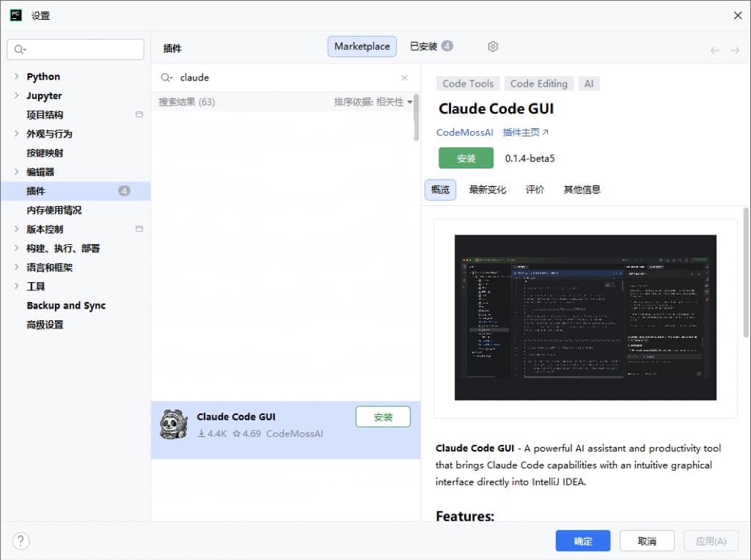The height and width of the screenshot is (560, 751).
Task: Click the help question mark icon
Action: pyautogui.click(x=21, y=541)
